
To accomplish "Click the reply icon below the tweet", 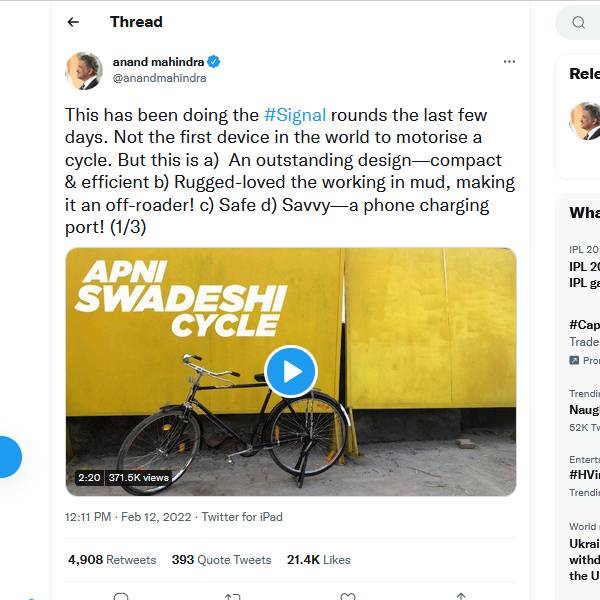I will pos(121,596).
